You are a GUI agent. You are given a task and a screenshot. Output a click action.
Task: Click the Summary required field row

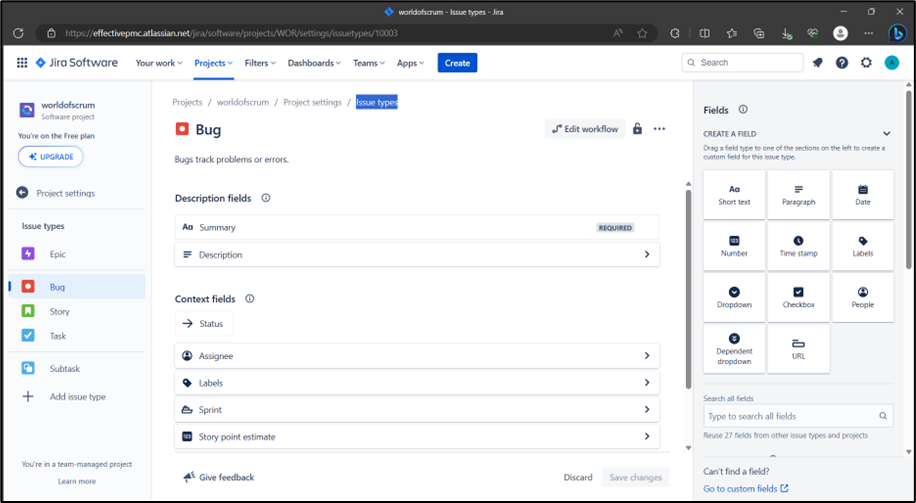[x=417, y=227]
